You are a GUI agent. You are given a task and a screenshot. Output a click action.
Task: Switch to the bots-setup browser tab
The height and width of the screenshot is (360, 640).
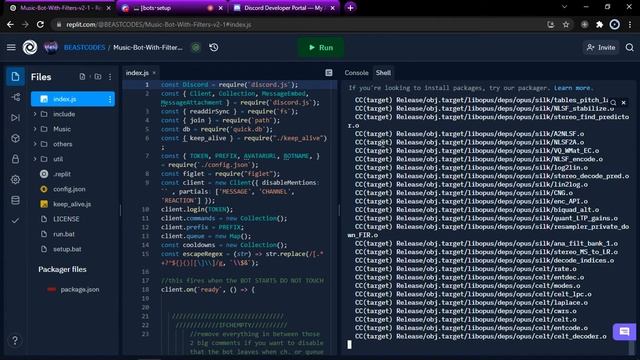(x=171, y=8)
